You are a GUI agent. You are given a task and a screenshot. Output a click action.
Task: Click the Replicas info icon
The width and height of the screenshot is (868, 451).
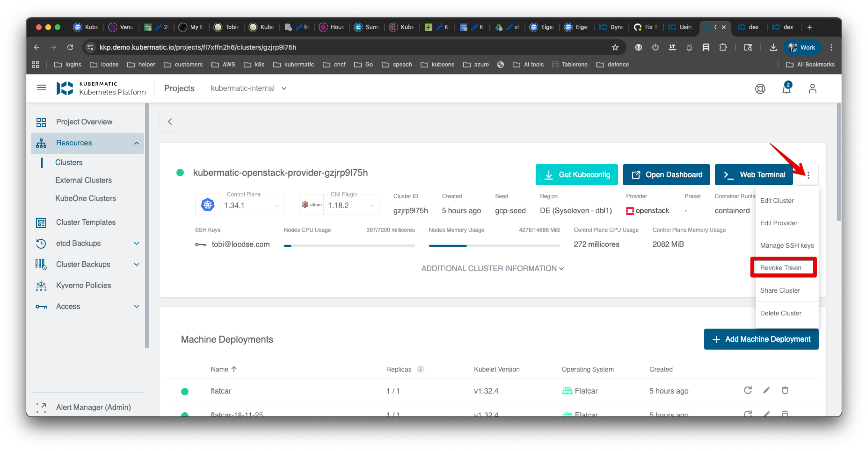pyautogui.click(x=420, y=369)
